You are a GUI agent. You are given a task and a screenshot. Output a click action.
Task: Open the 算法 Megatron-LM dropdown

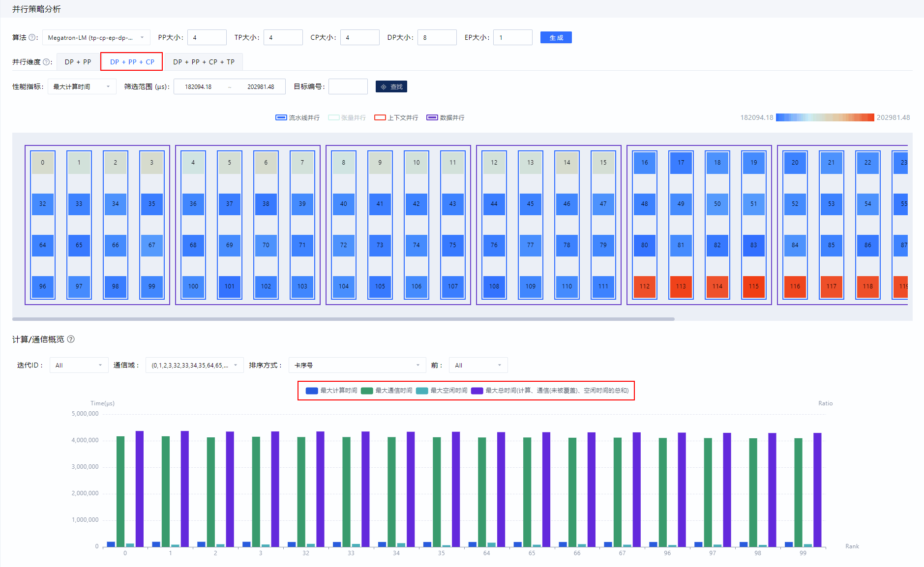click(96, 37)
